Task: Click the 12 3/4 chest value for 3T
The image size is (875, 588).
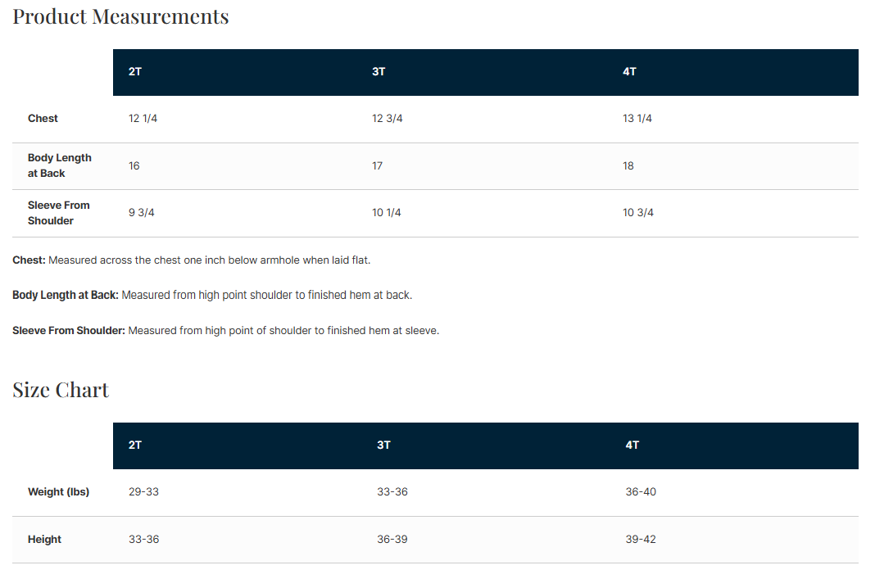Action: pyautogui.click(x=387, y=119)
